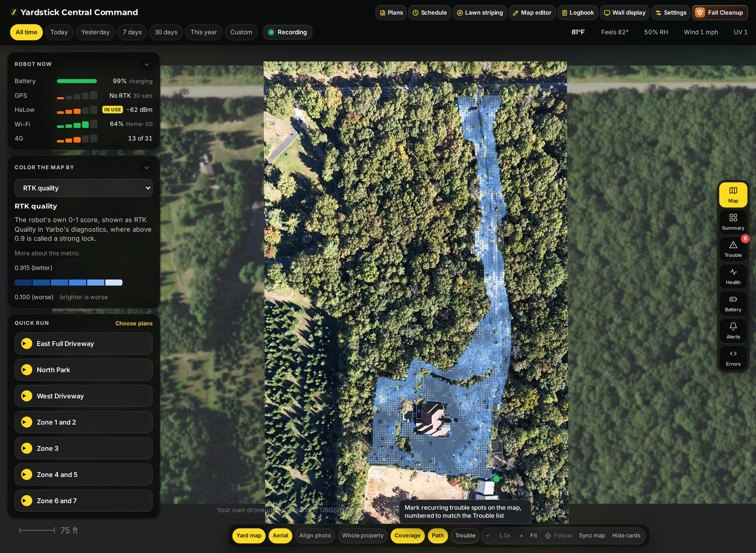This screenshot has width=756, height=553.
Task: Toggle Whole property view
Action: point(363,535)
